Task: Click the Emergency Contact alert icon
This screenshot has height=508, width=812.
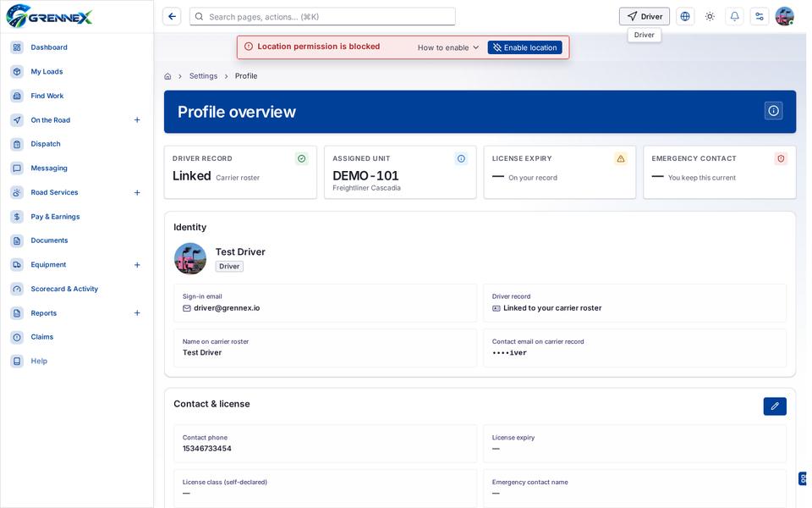Action: pyautogui.click(x=781, y=158)
